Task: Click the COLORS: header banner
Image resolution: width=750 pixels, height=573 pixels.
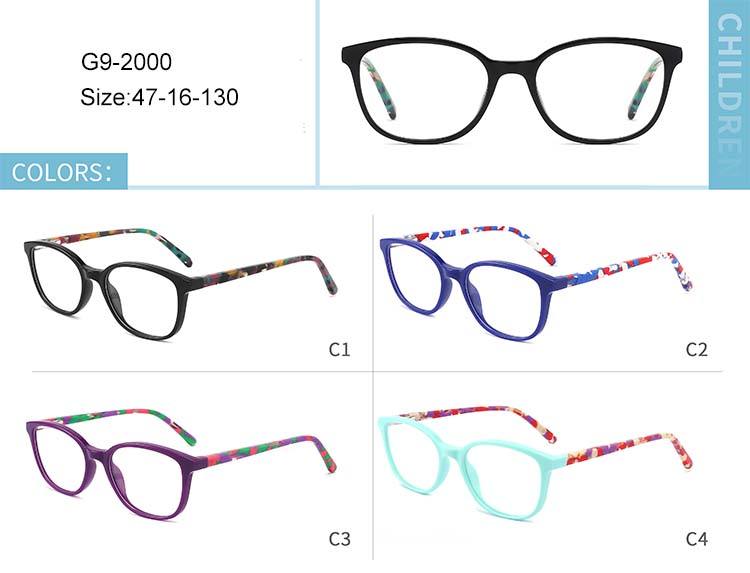Action: click(x=64, y=172)
